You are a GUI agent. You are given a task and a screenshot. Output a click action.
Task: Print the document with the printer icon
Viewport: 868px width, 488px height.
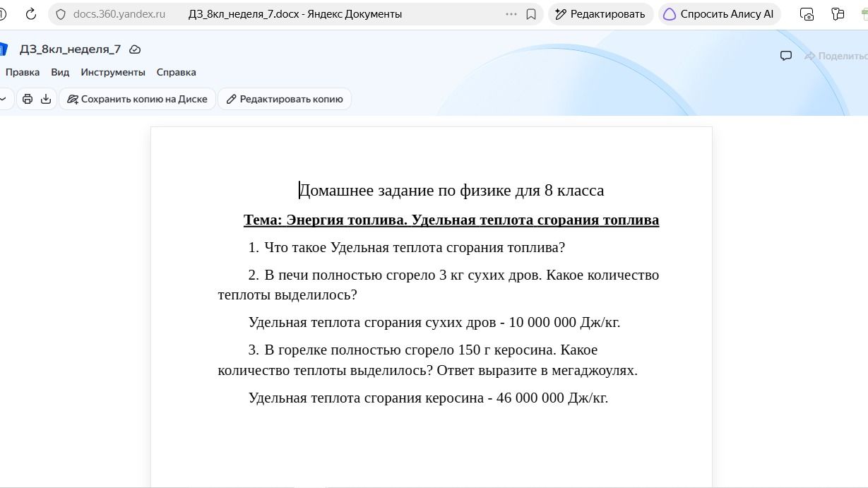pos(28,99)
